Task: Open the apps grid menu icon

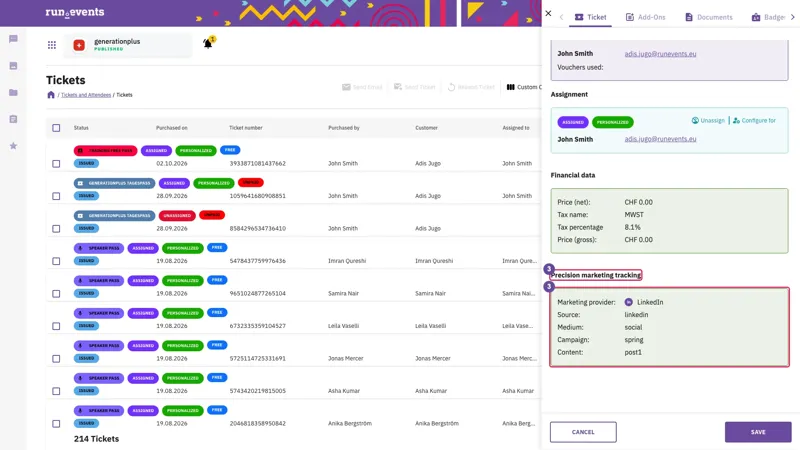Action: click(x=52, y=45)
